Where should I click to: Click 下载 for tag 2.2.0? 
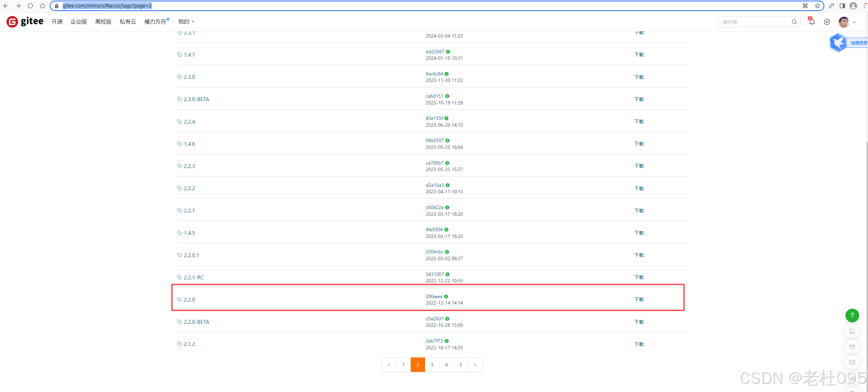pyautogui.click(x=639, y=299)
